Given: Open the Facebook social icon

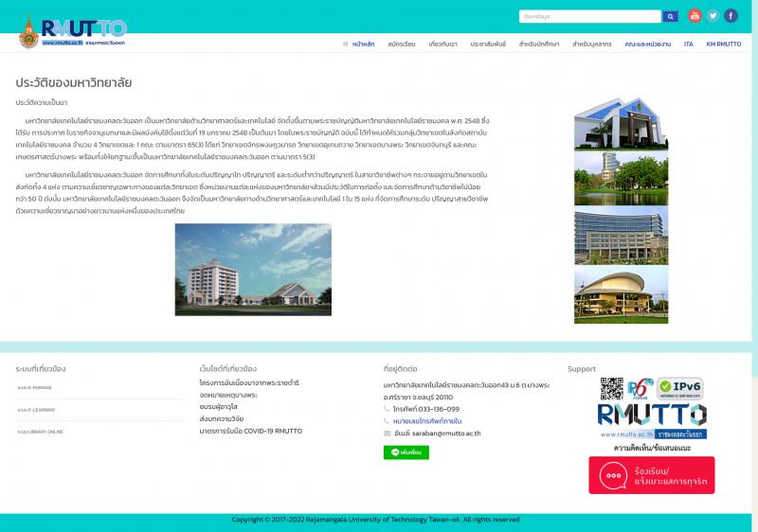Looking at the screenshot, I should [x=731, y=16].
